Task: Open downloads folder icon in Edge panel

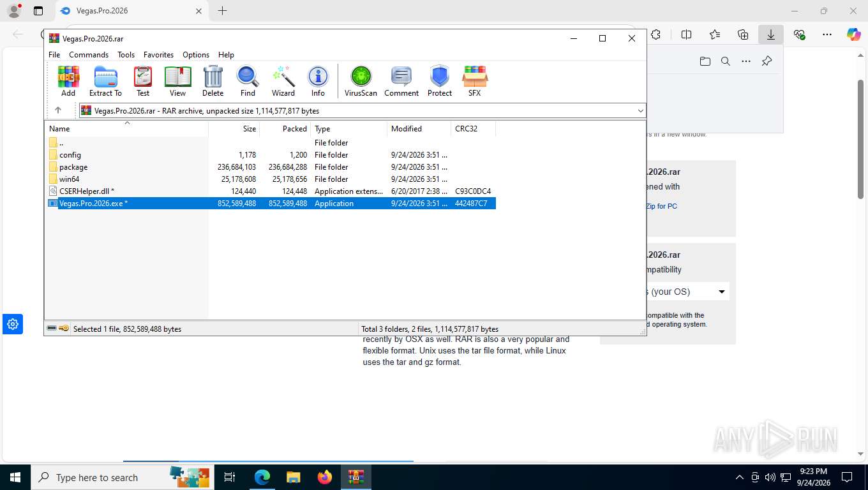Action: pyautogui.click(x=705, y=61)
